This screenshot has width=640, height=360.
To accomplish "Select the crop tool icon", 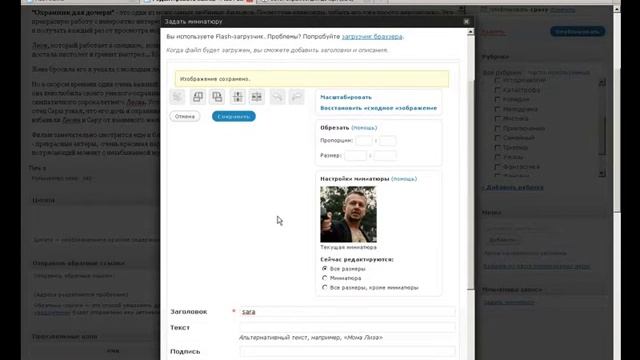I will (x=177, y=97).
